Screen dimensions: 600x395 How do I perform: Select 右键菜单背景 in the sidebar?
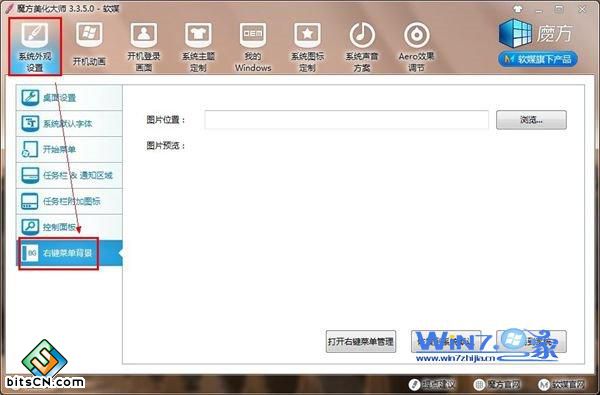pos(69,253)
